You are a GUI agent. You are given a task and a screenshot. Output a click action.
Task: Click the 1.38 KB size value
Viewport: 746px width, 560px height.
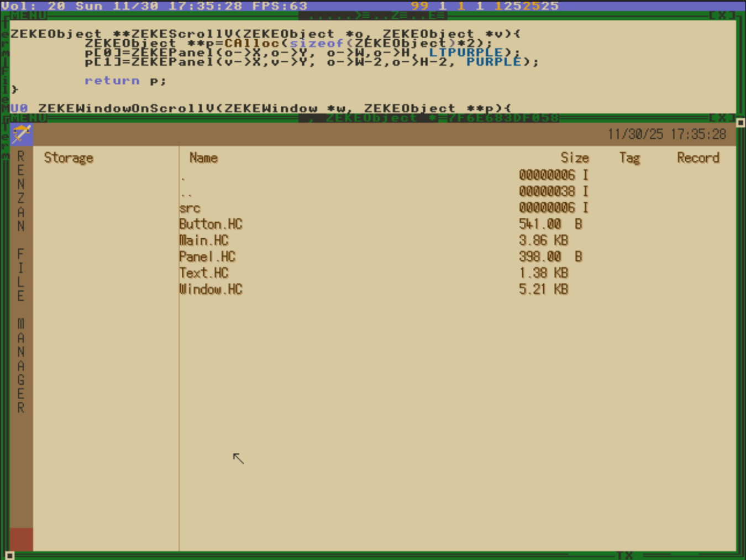543,273
